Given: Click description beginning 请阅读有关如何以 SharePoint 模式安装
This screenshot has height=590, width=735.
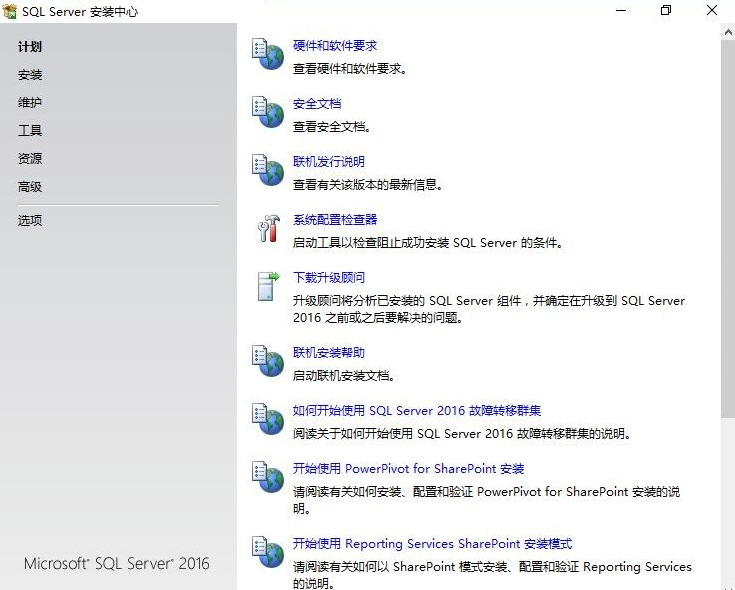Looking at the screenshot, I should pos(492,575).
